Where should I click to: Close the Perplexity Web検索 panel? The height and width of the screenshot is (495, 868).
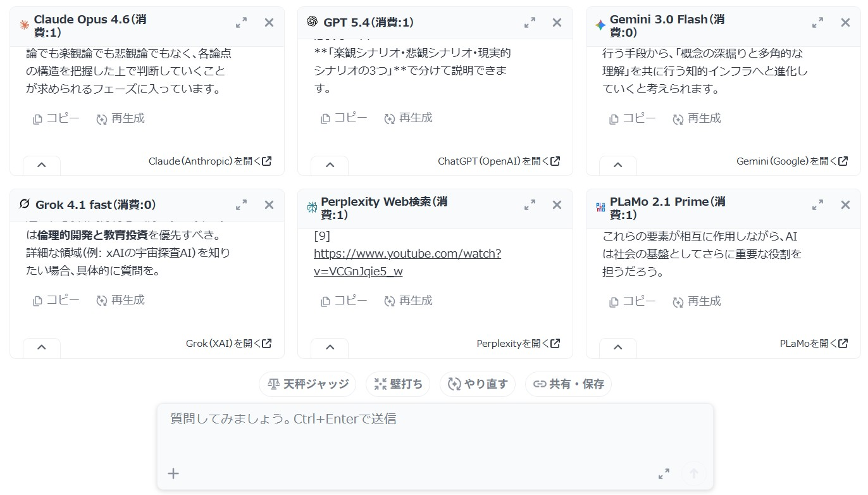coord(557,205)
